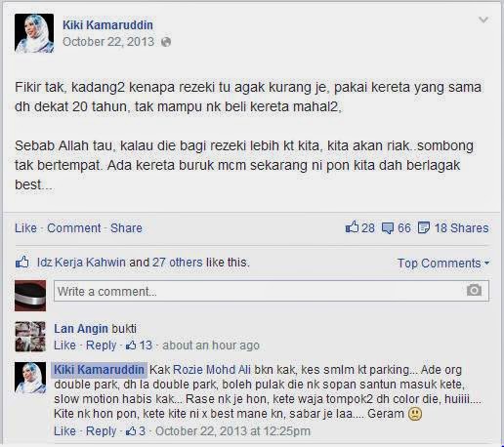Open the October 22, 2013 post timestamp
The width and height of the screenshot is (504, 447).
click(108, 42)
